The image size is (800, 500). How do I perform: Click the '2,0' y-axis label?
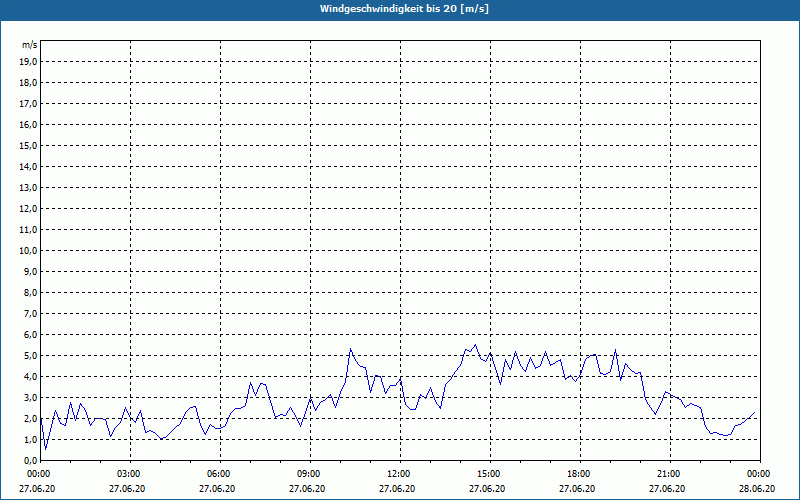click(30, 418)
